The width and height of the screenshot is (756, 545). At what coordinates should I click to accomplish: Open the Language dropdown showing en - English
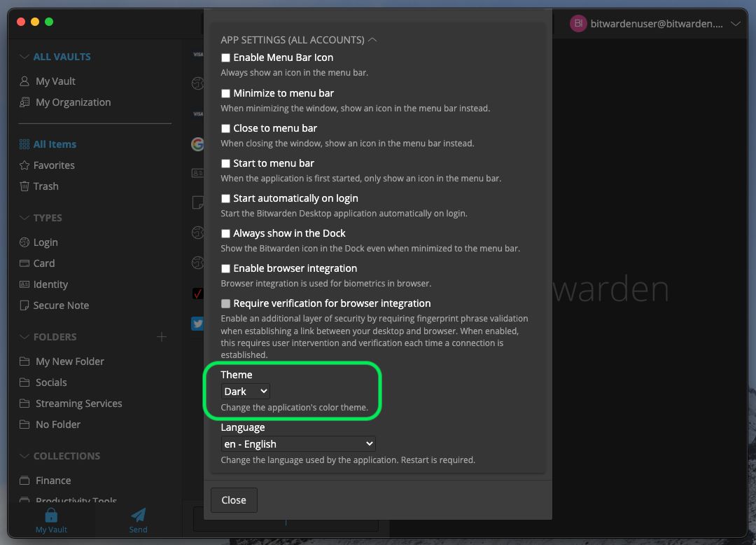[298, 443]
